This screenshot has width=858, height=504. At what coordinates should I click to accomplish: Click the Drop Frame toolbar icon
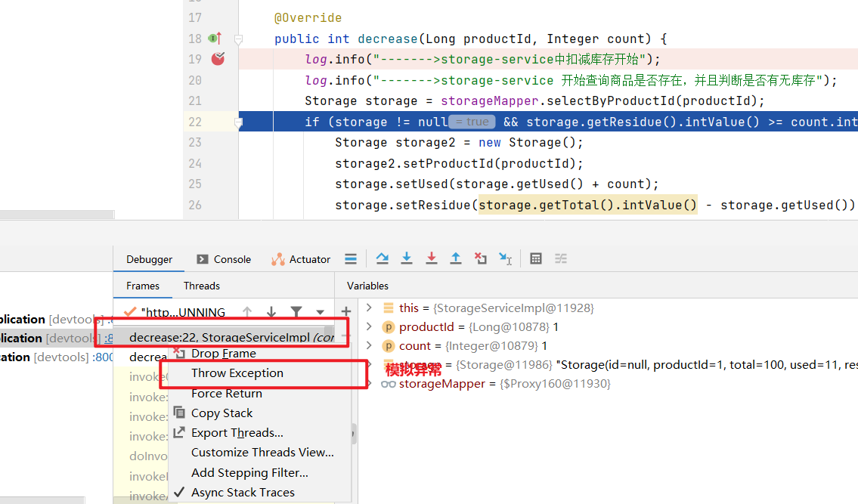tap(481, 258)
